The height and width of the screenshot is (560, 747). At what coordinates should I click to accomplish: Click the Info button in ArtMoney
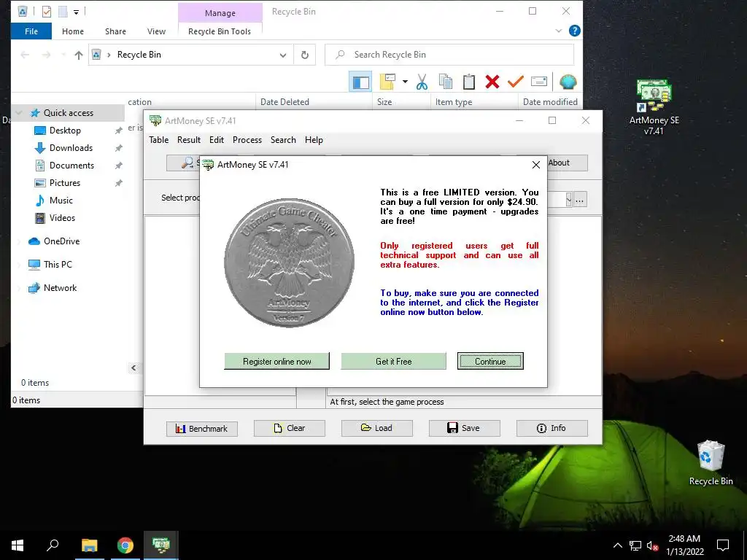pos(552,428)
